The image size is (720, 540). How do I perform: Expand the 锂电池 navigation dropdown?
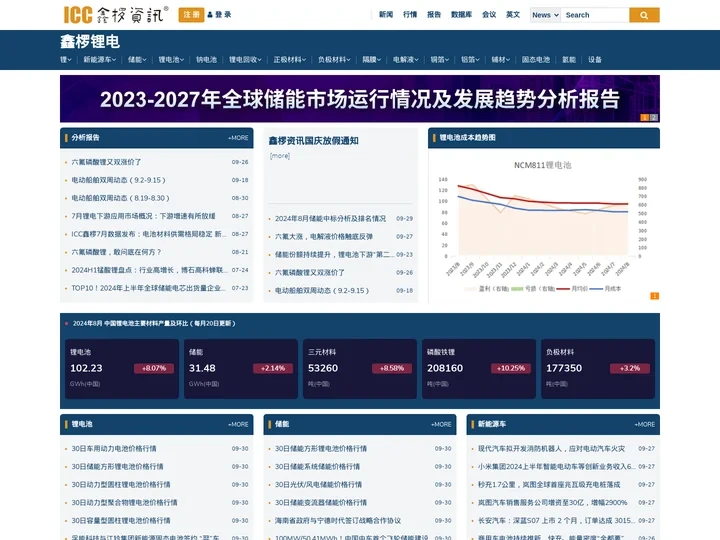pos(171,60)
